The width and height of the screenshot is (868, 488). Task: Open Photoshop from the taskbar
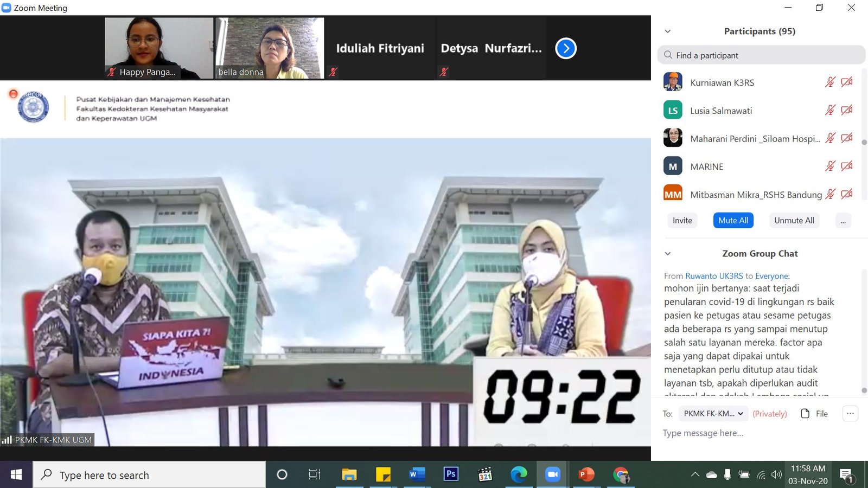pos(450,474)
